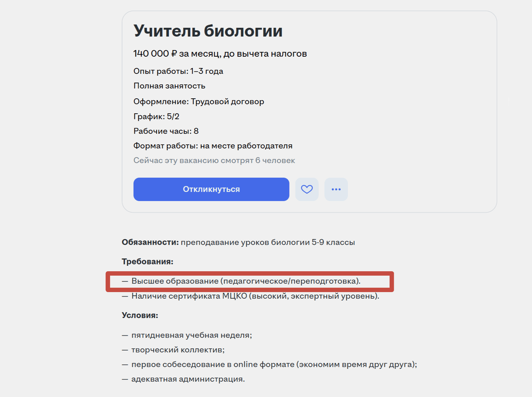Click the Формат работы line
Screen dimensions: 532x397
(213, 146)
